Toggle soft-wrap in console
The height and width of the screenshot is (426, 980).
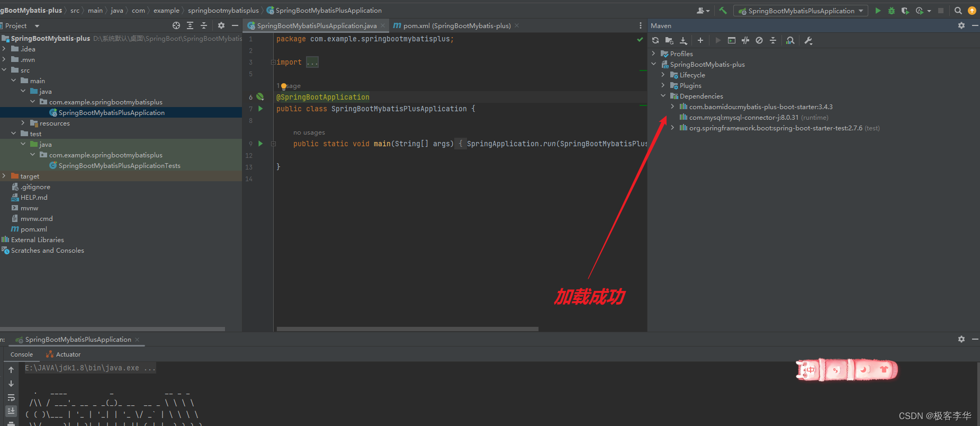11,397
